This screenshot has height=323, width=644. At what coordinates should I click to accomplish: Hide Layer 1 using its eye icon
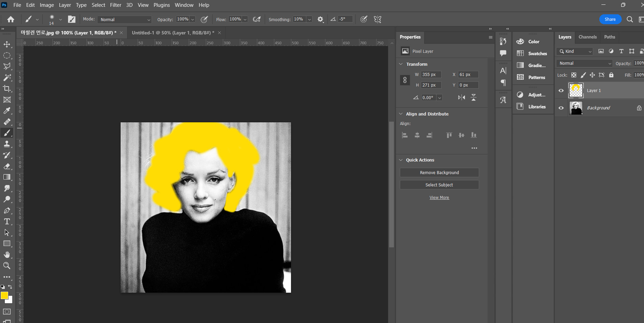(x=561, y=91)
